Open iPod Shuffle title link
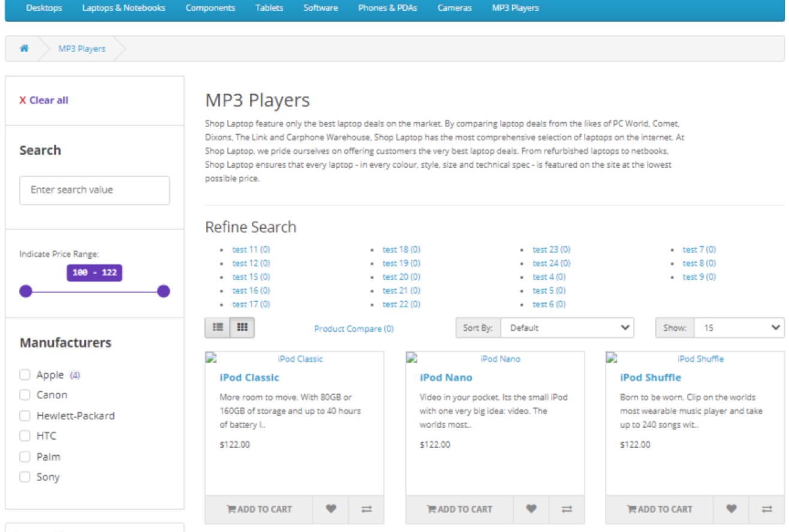Screen dimensions: 789x532 pos(651,377)
